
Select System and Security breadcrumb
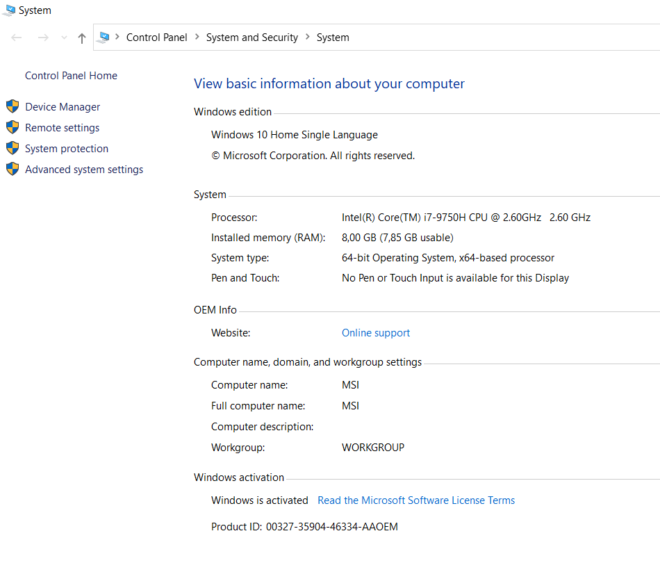[x=252, y=37]
